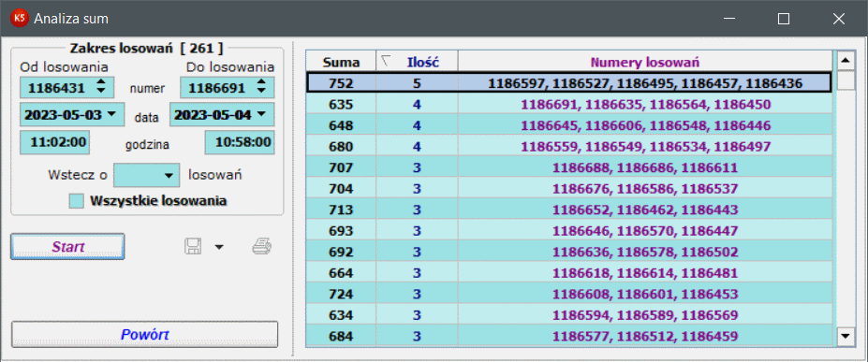The image size is (868, 362).
Task: Click draws 1186577, 1186512, 1186459
Action: [645, 336]
